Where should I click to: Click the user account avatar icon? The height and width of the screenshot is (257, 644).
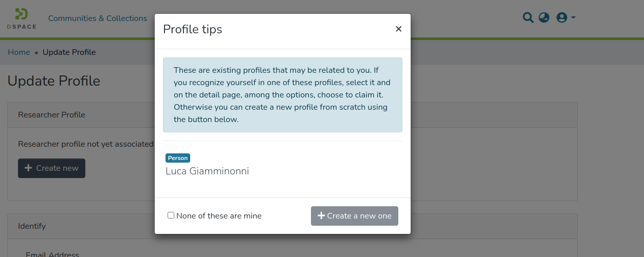pos(561,18)
